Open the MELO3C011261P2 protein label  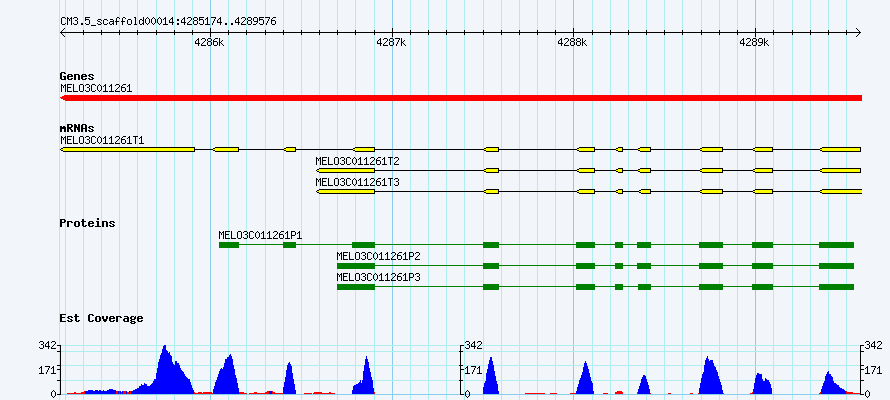tap(379, 256)
